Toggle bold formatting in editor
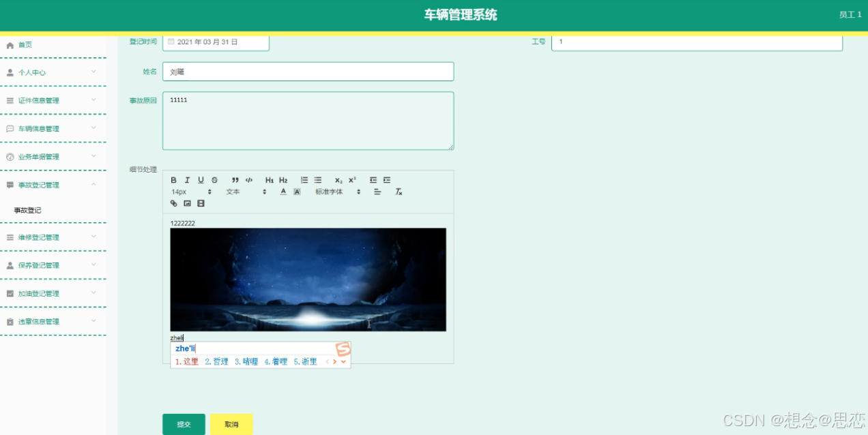Screen dimensions: 868x435 coord(174,180)
